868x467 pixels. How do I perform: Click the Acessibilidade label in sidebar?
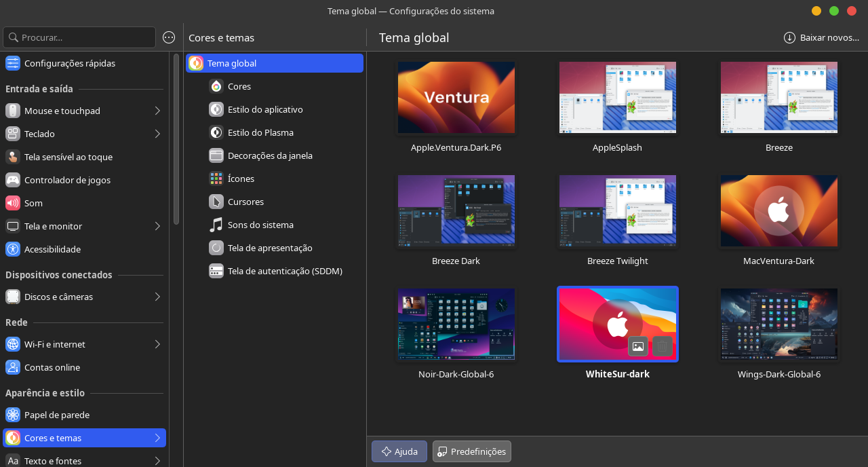[52, 249]
